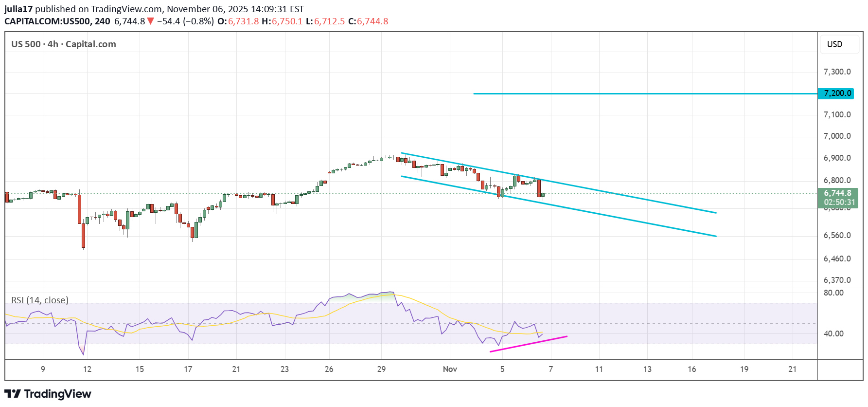Click the 29 date label on time axis
Screen dimensions: 868x407
tap(381, 369)
